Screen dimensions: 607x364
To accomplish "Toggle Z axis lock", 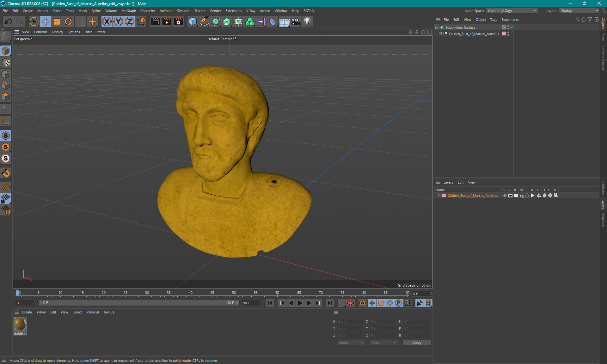I will pyautogui.click(x=130, y=21).
